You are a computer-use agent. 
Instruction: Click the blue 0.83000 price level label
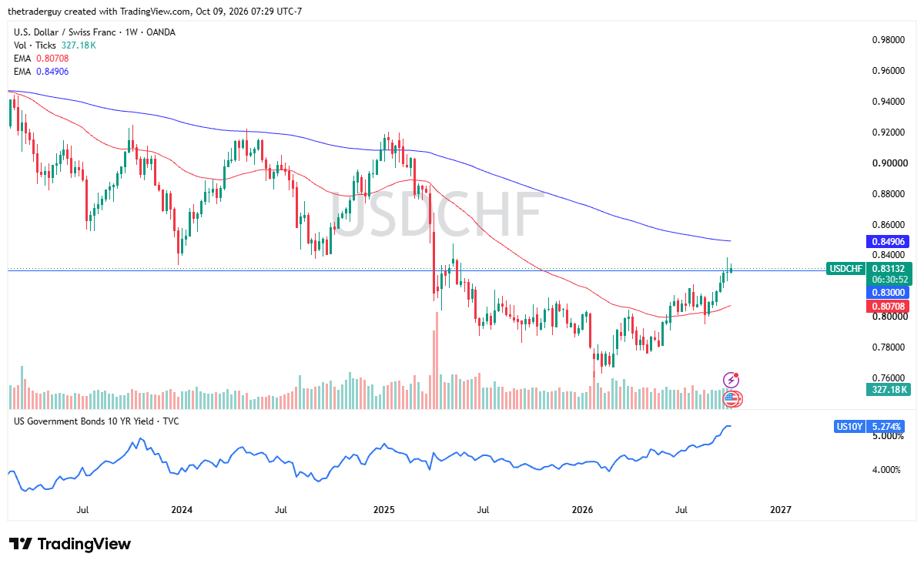point(889,293)
